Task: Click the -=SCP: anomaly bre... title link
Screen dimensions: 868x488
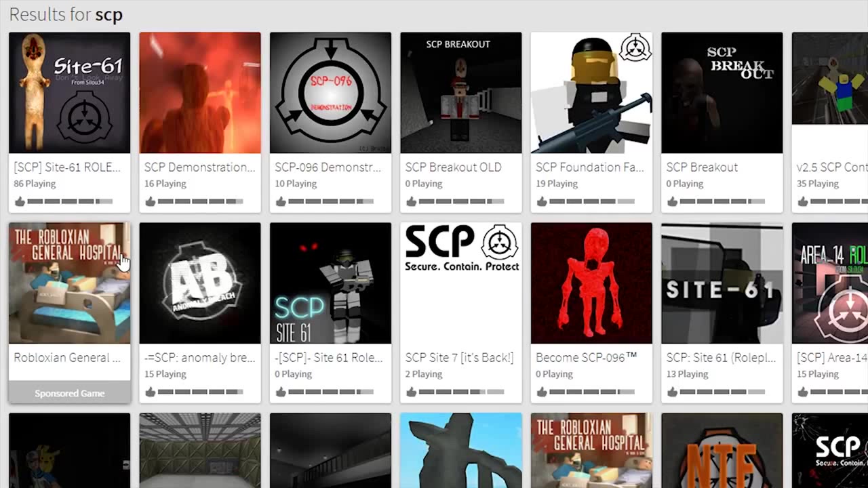Action: pyautogui.click(x=200, y=358)
